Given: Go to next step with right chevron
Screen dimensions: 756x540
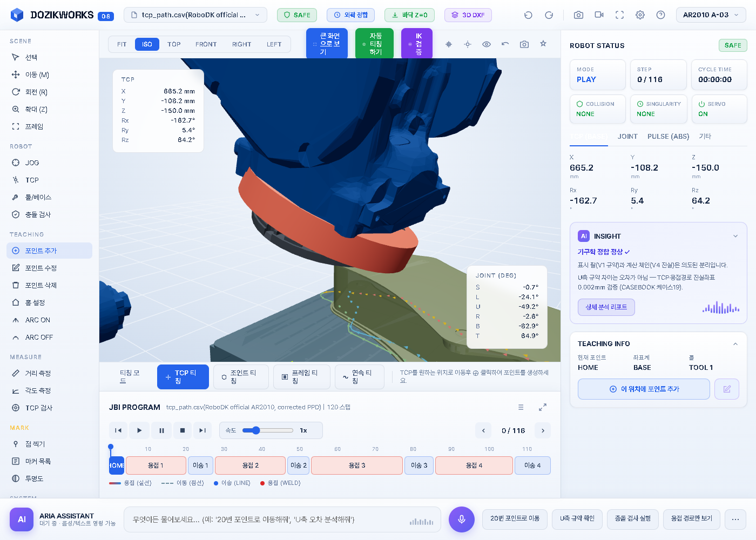Looking at the screenshot, I should pyautogui.click(x=543, y=430).
